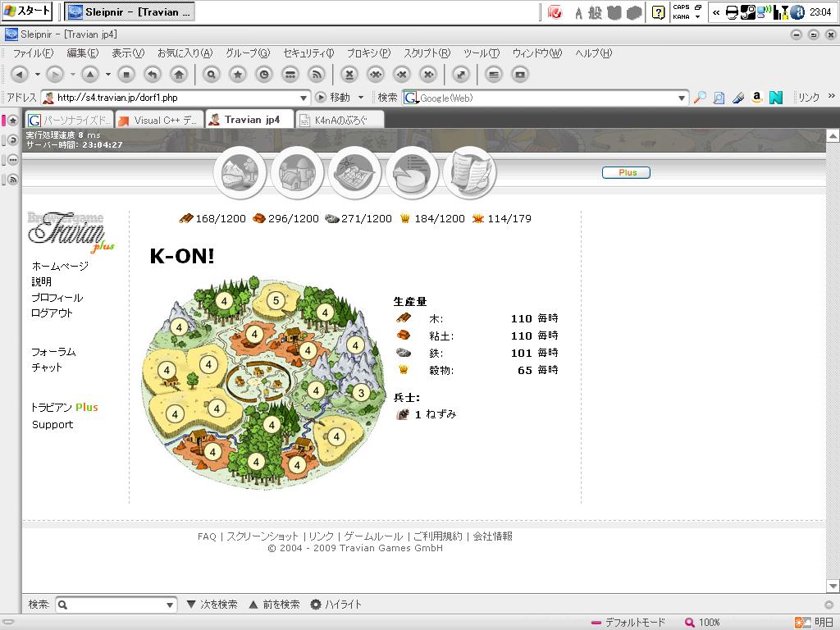840x630 pixels.
Task: Click the red antivirus tray icon
Action: point(555,12)
